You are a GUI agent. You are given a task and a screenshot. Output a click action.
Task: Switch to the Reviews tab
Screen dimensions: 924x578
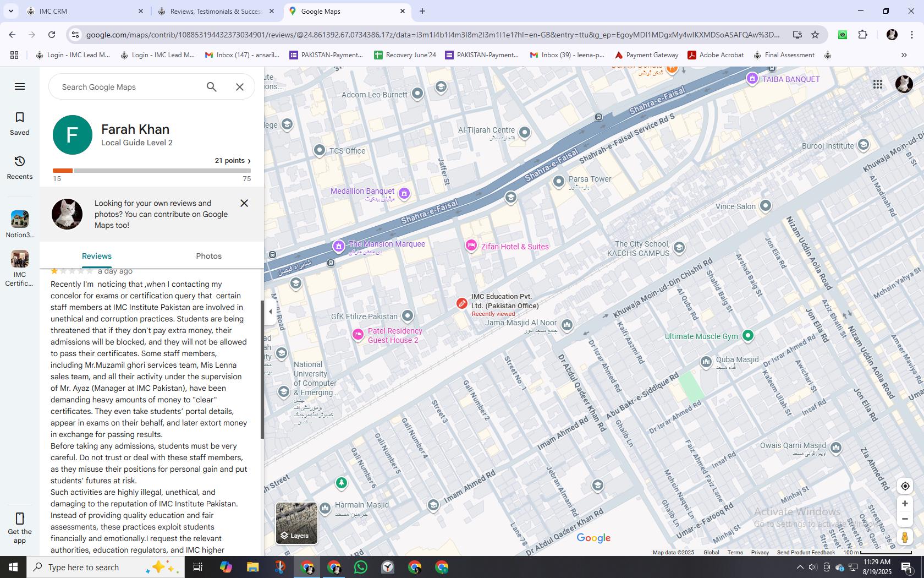(97, 256)
